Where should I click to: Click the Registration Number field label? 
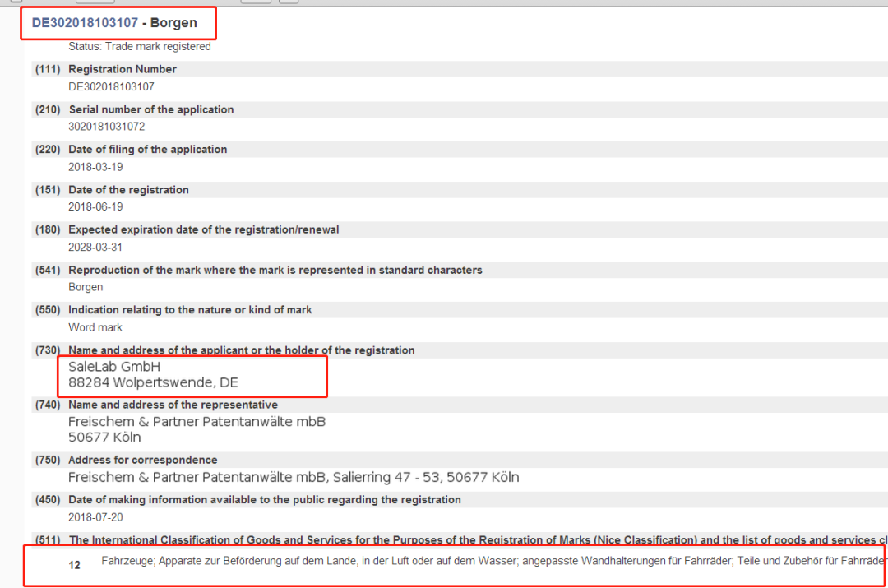pyautogui.click(x=123, y=69)
